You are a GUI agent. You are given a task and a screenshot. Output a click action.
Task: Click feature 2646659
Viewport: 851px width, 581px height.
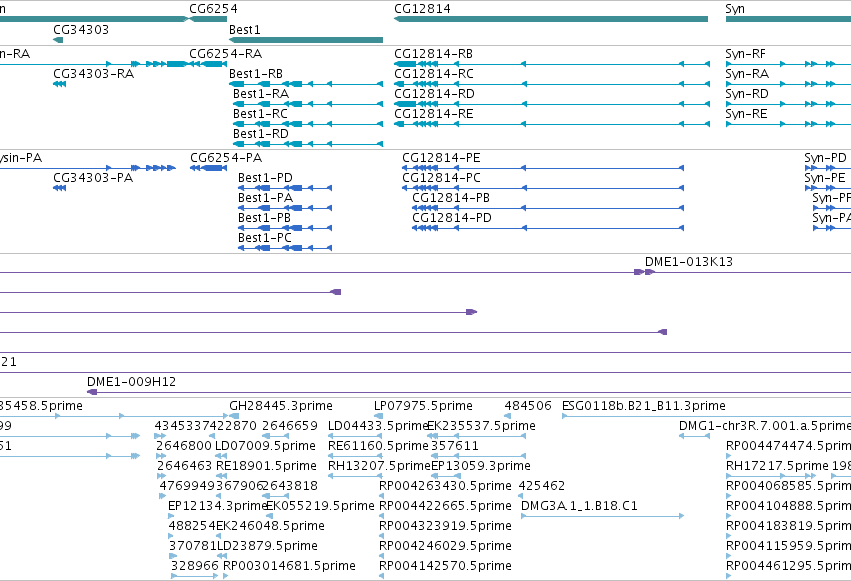(x=290, y=426)
